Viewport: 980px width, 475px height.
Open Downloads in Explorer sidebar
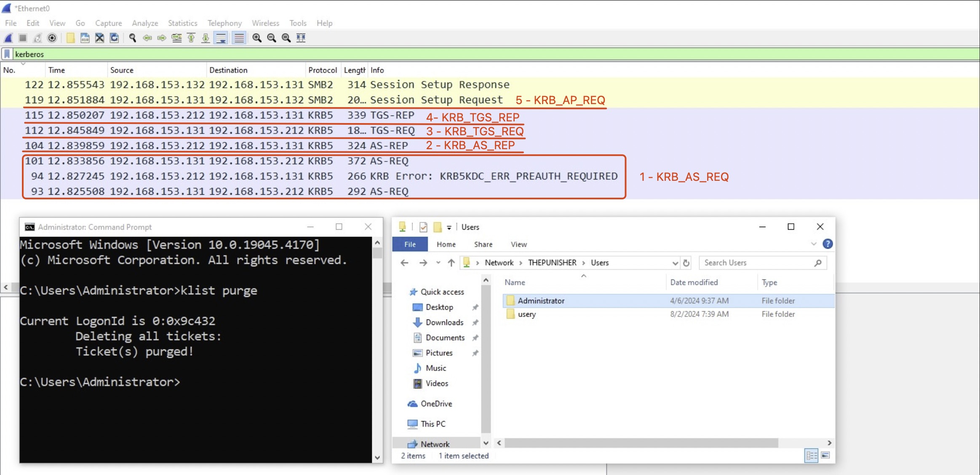point(444,323)
